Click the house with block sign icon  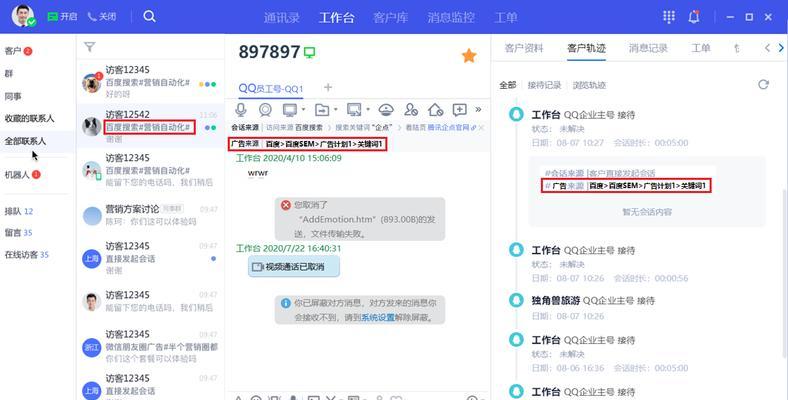click(x=435, y=110)
